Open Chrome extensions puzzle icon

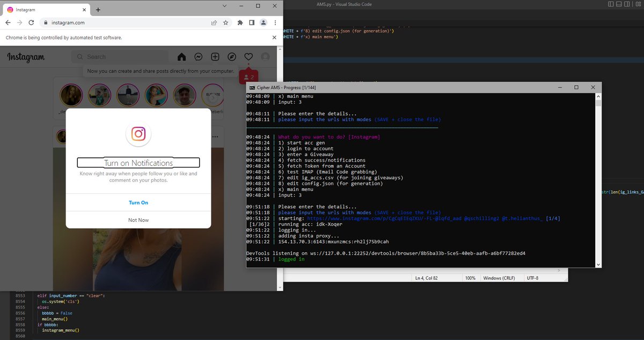click(x=240, y=23)
